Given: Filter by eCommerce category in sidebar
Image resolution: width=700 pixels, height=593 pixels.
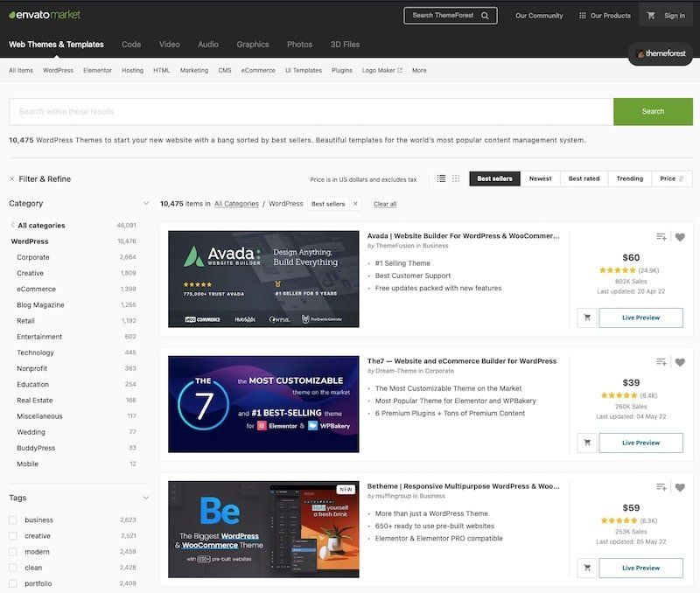Looking at the screenshot, I should [36, 290].
